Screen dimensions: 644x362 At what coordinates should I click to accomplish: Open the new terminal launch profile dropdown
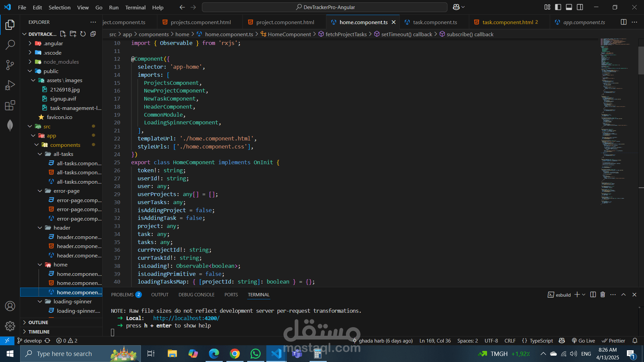click(x=584, y=295)
